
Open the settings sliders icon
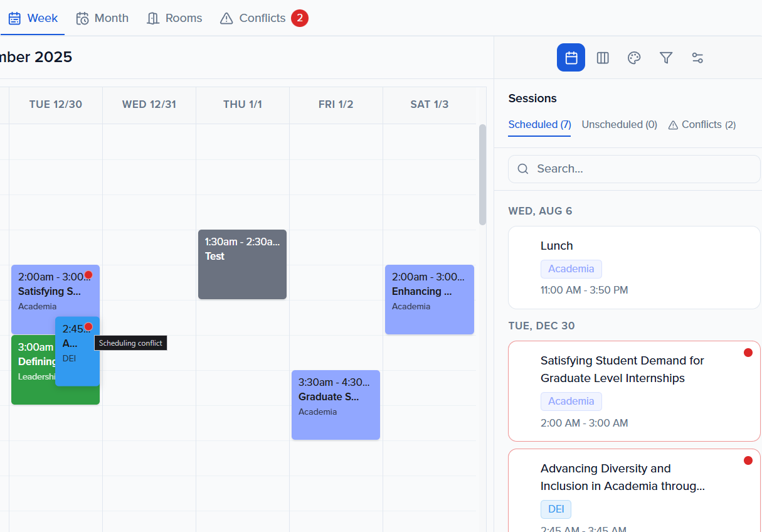coord(697,58)
